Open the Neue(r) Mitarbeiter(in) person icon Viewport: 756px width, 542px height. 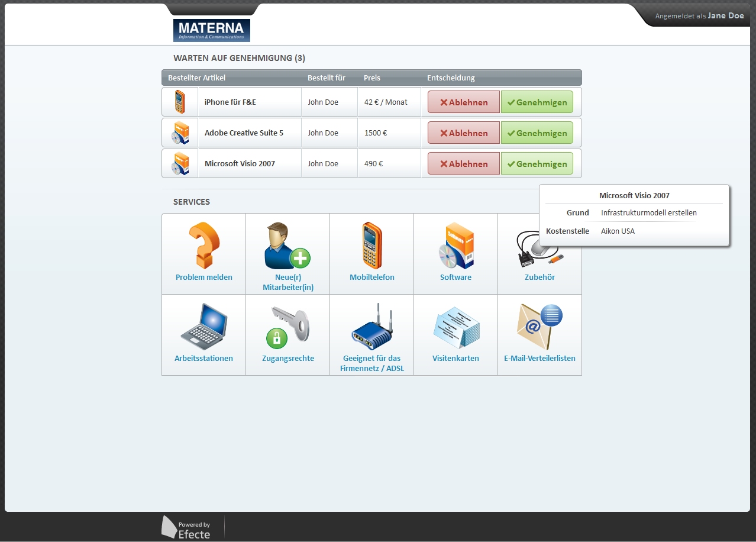pyautogui.click(x=287, y=245)
